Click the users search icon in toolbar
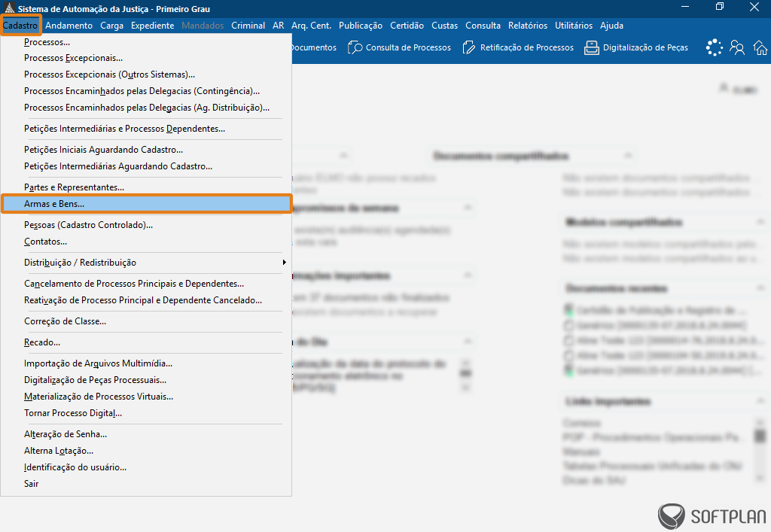 point(737,47)
